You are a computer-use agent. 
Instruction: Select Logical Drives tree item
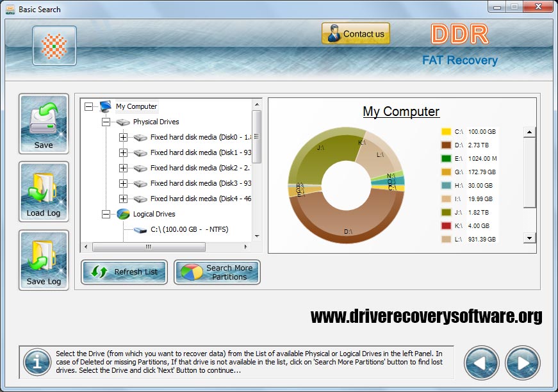154,214
